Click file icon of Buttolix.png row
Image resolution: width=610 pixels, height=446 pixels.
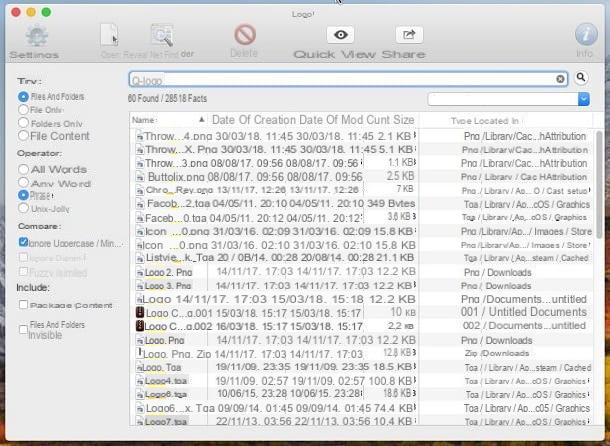139,177
